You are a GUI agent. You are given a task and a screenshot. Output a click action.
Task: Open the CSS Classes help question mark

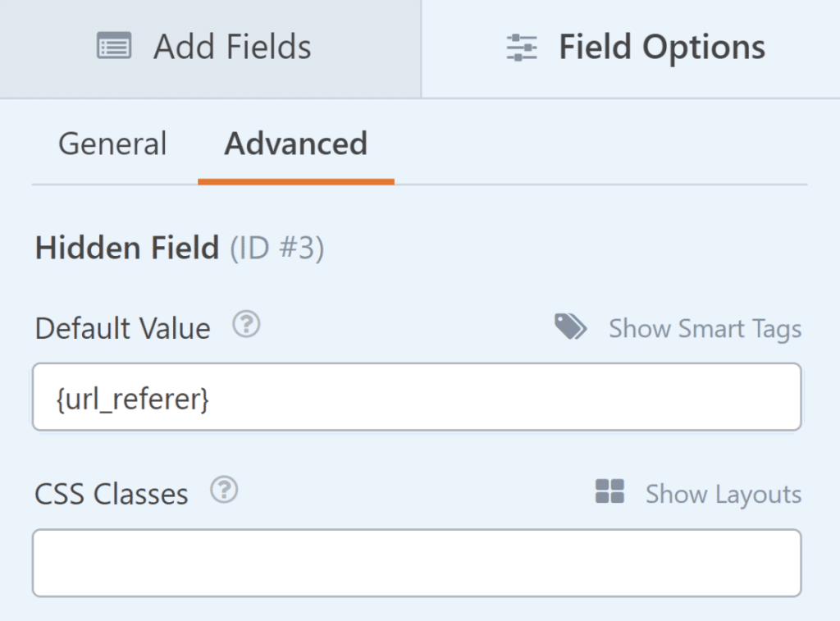tap(222, 491)
